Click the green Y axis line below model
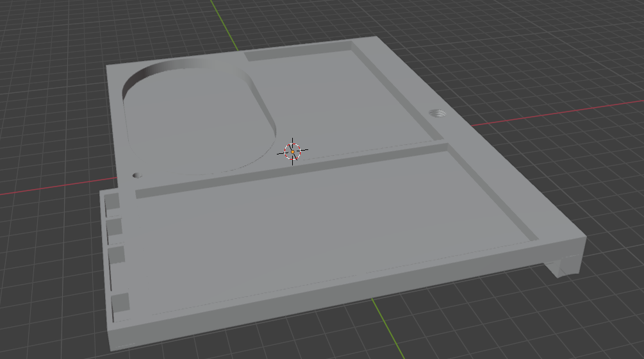The width and height of the screenshot is (644, 359). [388, 329]
